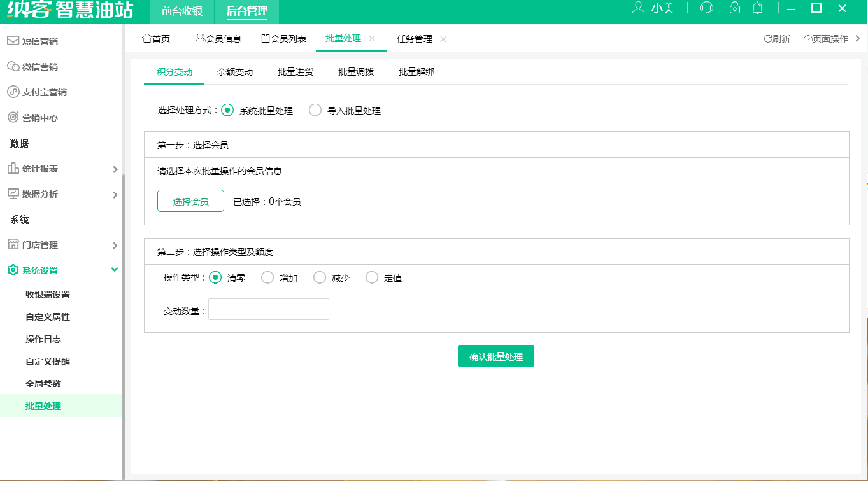Open 支付宝营销 via its sidebar icon
This screenshot has height=481, width=868.
point(13,92)
